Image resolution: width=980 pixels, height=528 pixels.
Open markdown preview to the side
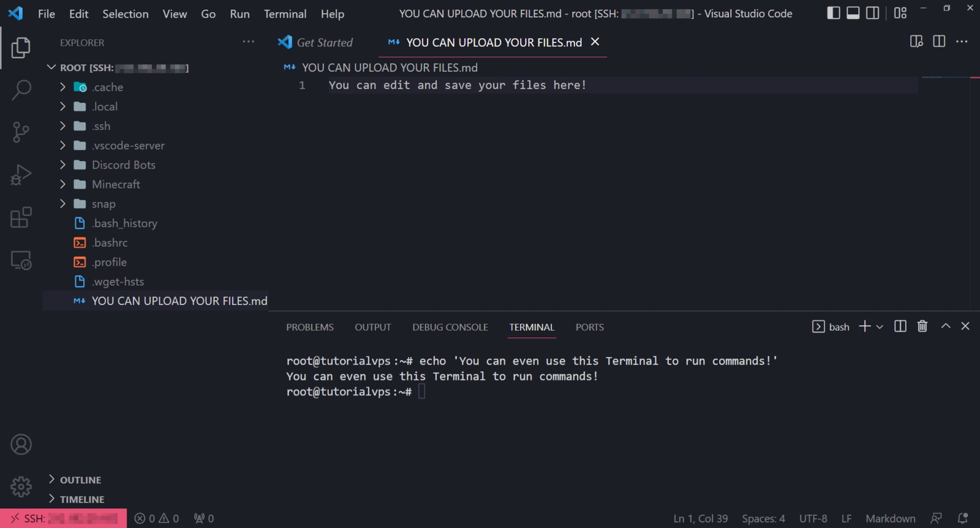click(916, 42)
